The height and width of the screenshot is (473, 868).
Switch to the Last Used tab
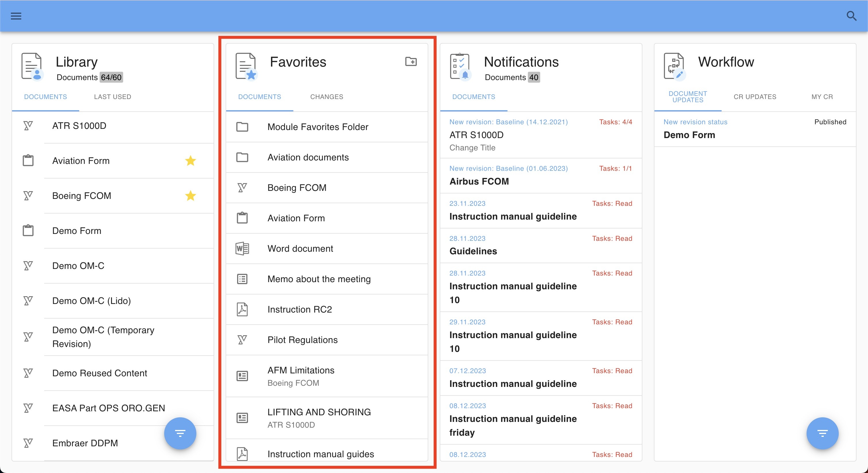(113, 97)
